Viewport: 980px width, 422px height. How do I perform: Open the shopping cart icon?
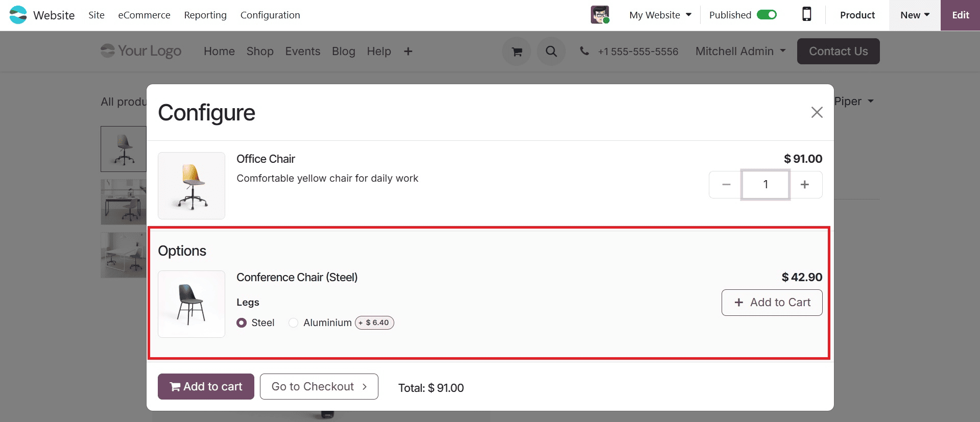tap(516, 51)
